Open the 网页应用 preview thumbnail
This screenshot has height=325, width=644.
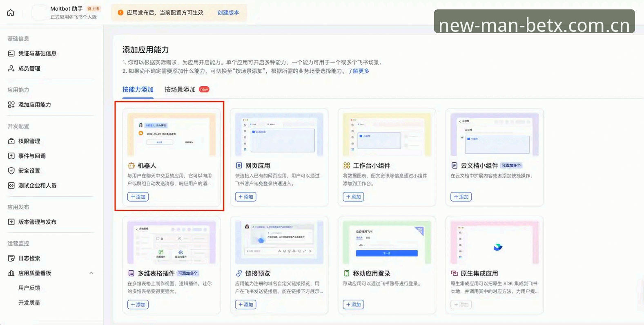tap(279, 135)
